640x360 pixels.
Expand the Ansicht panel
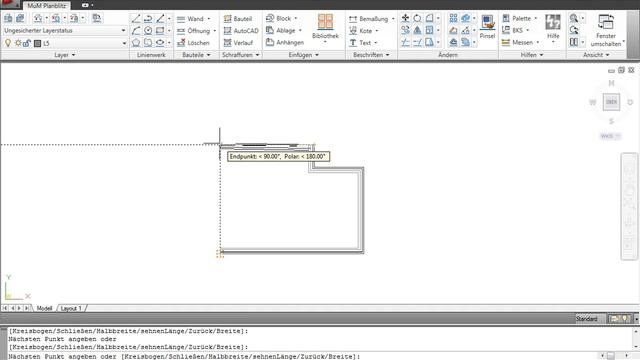click(x=596, y=55)
